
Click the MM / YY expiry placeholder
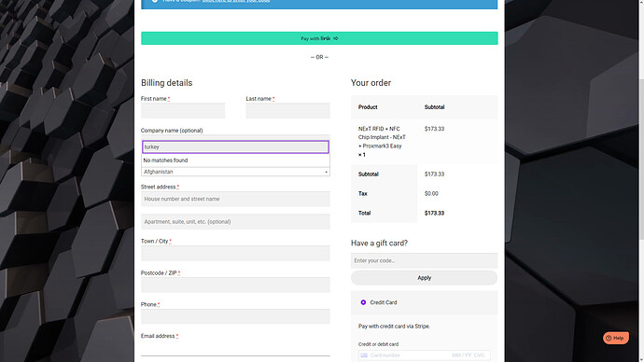(462, 355)
